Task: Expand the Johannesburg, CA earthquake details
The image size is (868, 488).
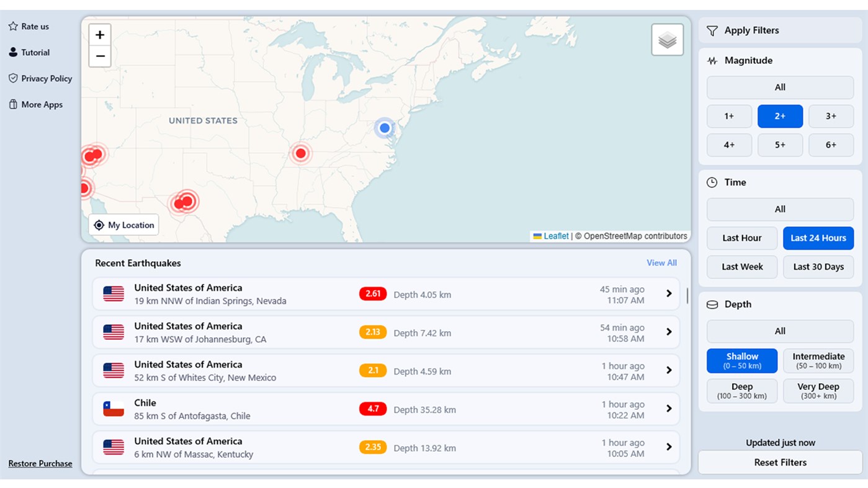Action: (x=669, y=332)
